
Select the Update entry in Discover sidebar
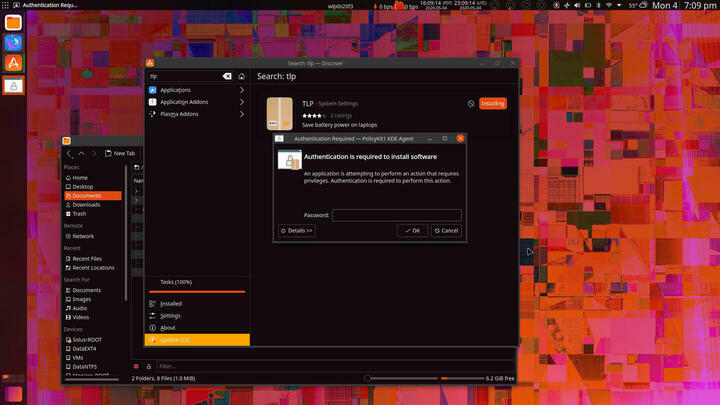pyautogui.click(x=197, y=340)
